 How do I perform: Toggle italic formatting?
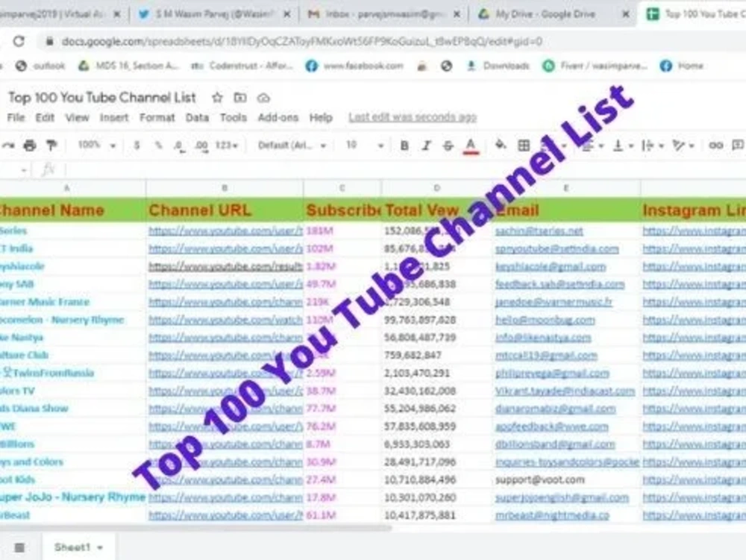click(x=426, y=145)
